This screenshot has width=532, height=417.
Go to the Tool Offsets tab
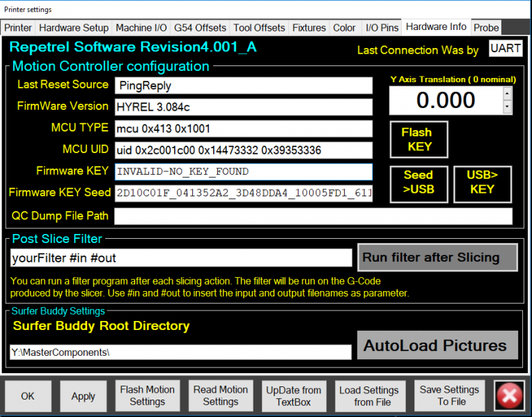(x=260, y=28)
